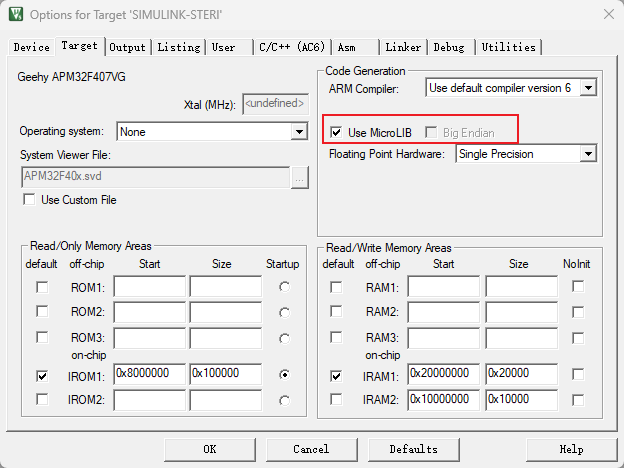
Task: Select the IROM1 Startup radio button
Action: [x=285, y=375]
